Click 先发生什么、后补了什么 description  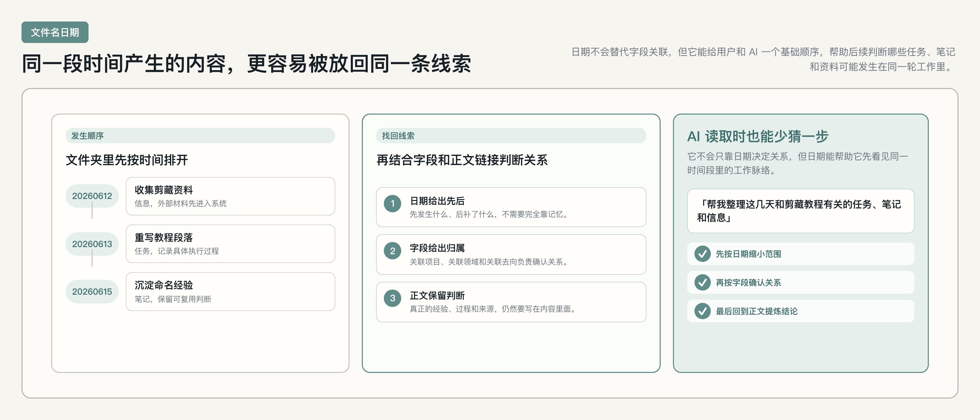point(489,214)
